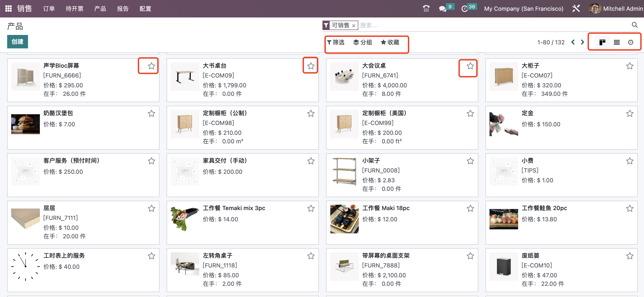Open the 报告 menu
644x297 pixels.
(x=122, y=8)
